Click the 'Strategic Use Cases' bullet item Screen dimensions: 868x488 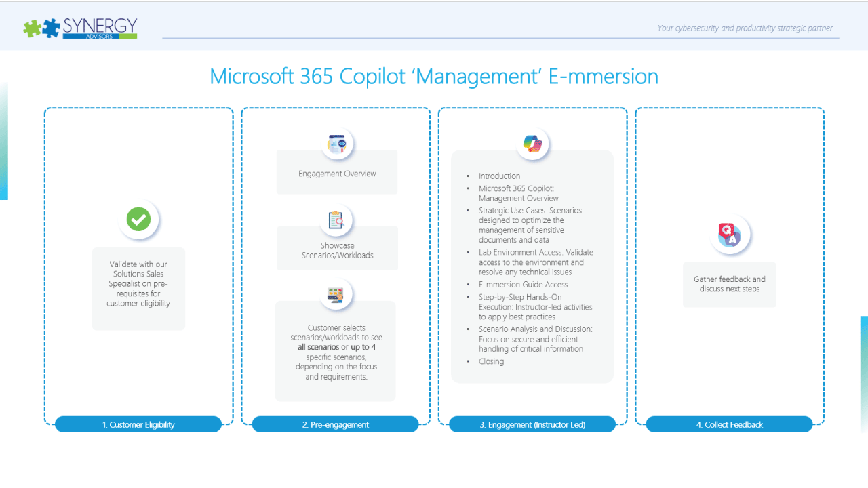[x=530, y=225]
